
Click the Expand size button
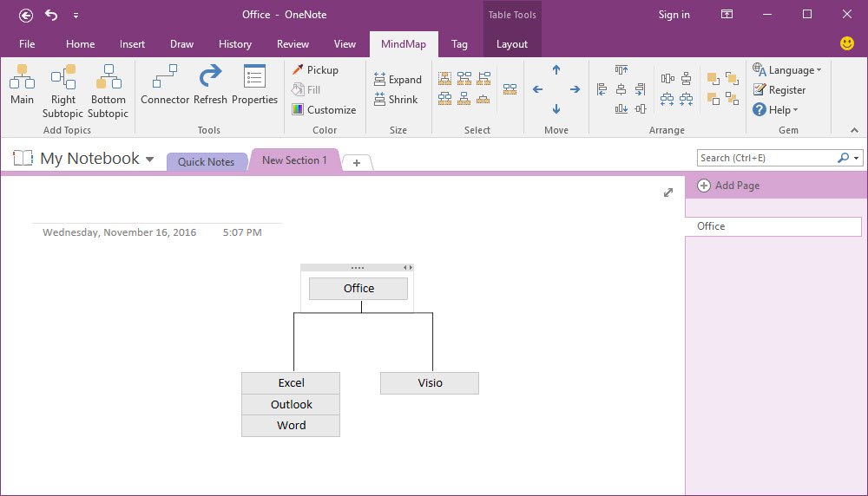point(398,80)
